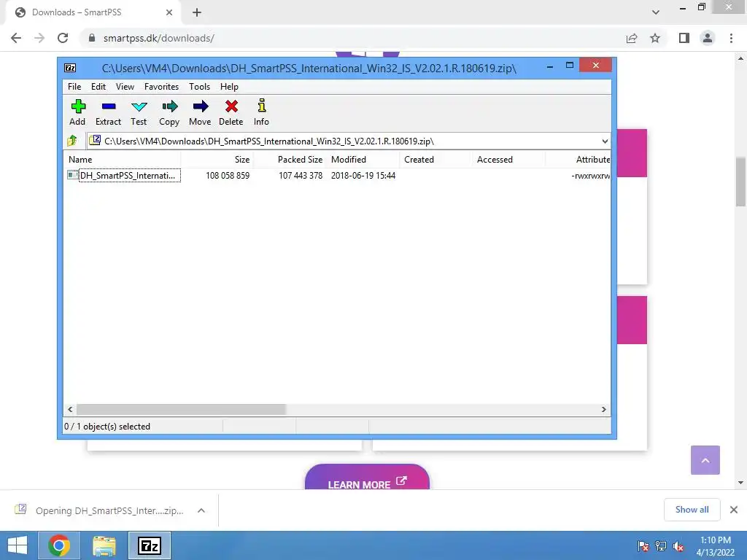Sort by the Modified column header
Screen dimensions: 747x560
[363, 160]
